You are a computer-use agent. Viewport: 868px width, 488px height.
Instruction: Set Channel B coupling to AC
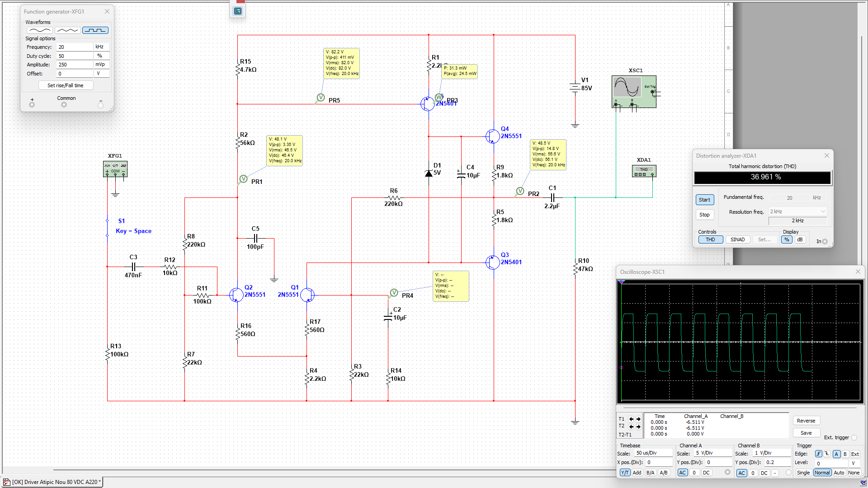point(741,473)
